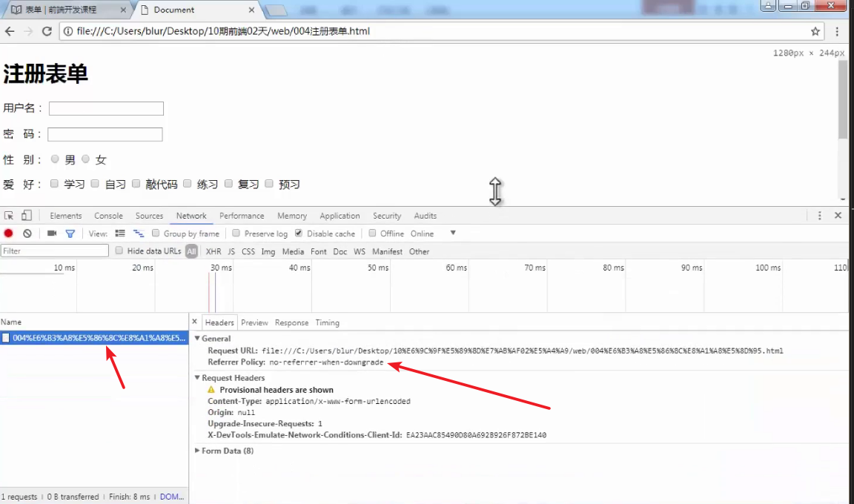Show the Response tab of the request
This screenshot has width=854, height=504.
291,322
